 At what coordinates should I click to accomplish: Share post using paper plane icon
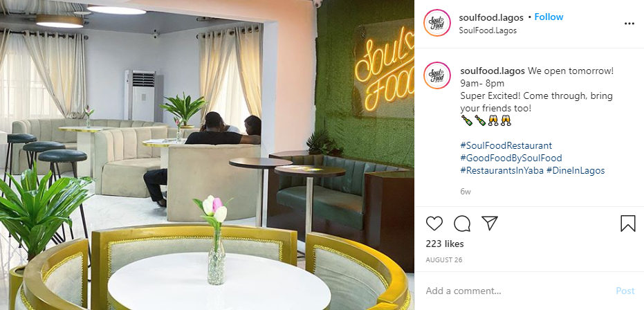tap(490, 223)
